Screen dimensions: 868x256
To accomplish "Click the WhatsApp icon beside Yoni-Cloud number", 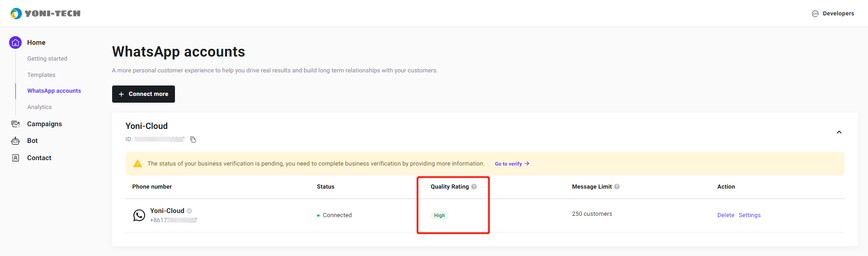I will (139, 215).
